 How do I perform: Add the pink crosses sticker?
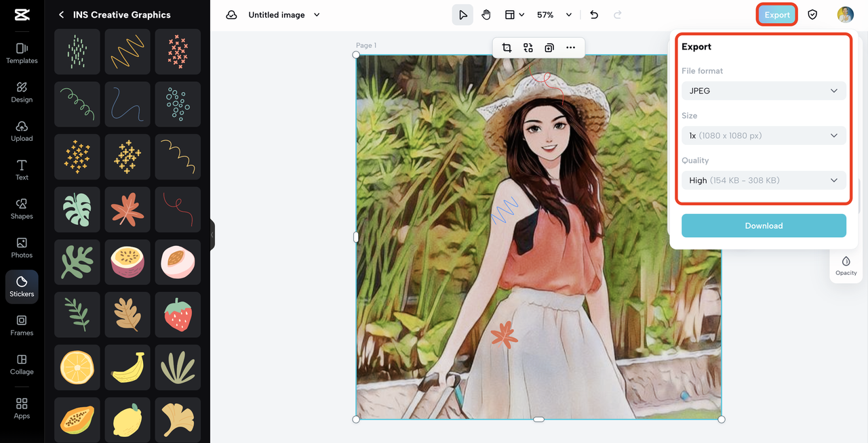coord(178,52)
